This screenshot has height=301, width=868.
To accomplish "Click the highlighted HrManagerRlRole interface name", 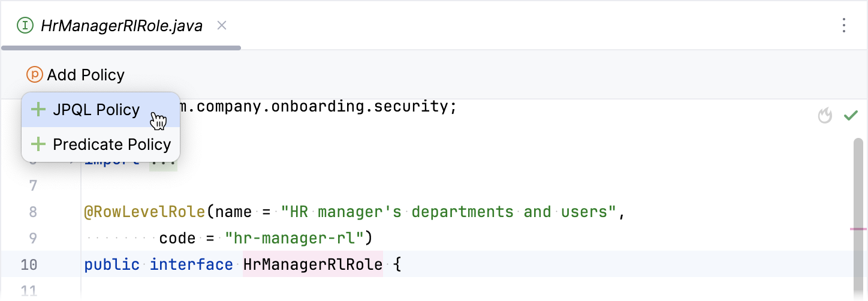I will click(312, 264).
